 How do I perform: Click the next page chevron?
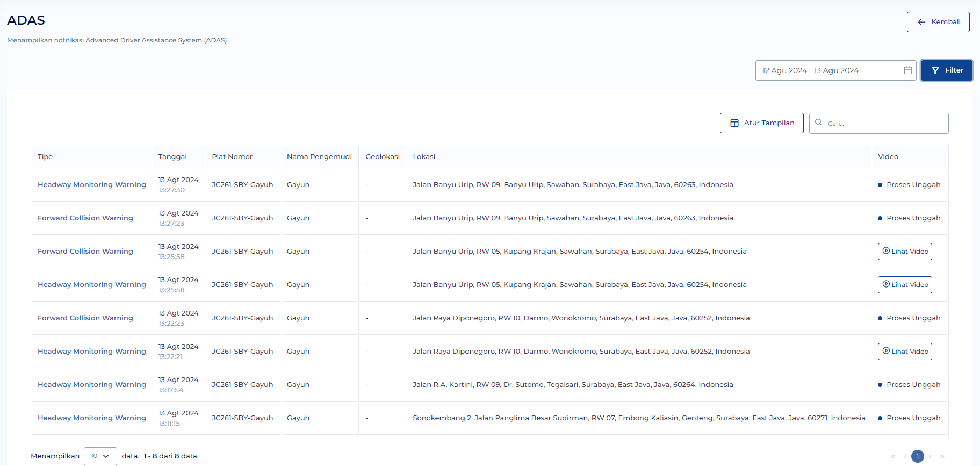[930, 457]
